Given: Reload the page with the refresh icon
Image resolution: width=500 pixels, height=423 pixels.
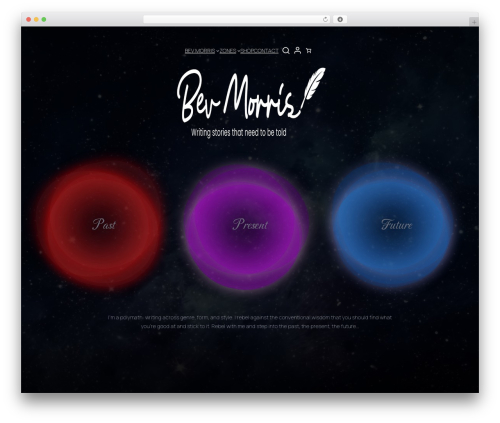Looking at the screenshot, I should 325,19.
